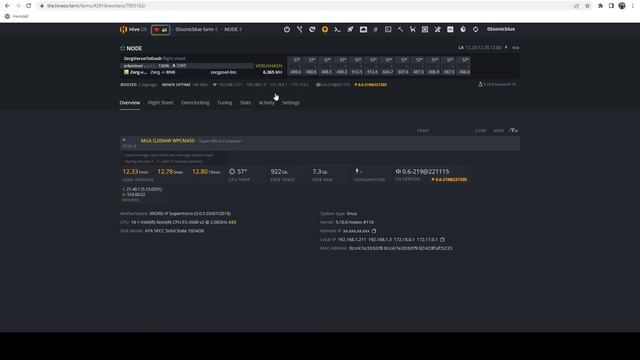Click the 6.365 MH hashrate value
Viewport: 640px width, 360px height.
point(272,72)
